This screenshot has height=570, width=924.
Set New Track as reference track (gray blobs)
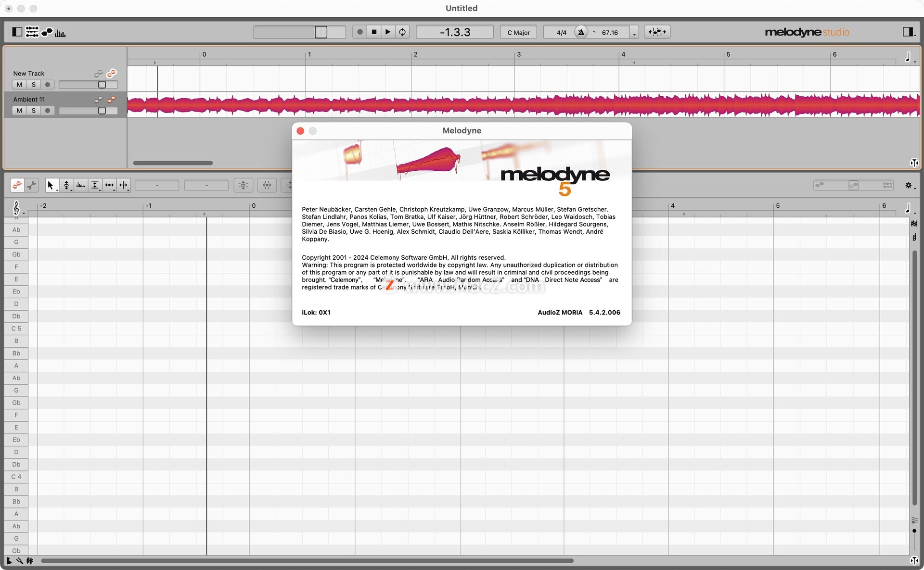[98, 74]
